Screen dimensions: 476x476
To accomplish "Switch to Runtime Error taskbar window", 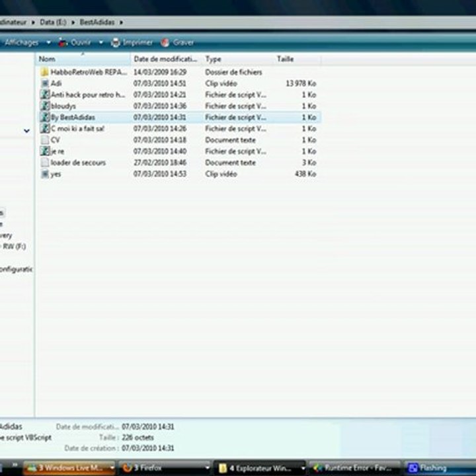I will 353,468.
